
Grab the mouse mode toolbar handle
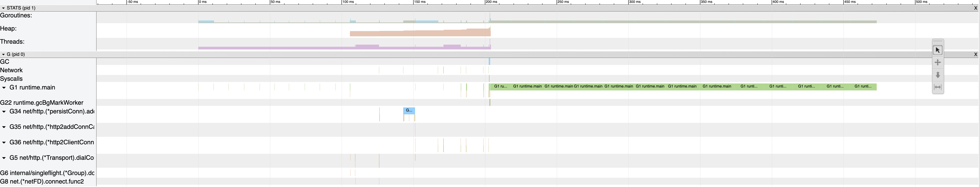coord(937,41)
